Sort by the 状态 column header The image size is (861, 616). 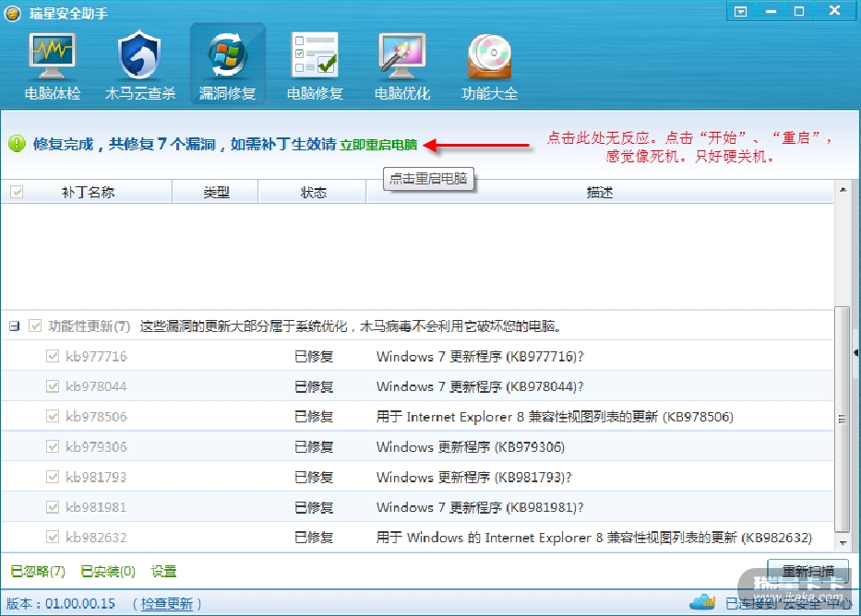coord(313,192)
